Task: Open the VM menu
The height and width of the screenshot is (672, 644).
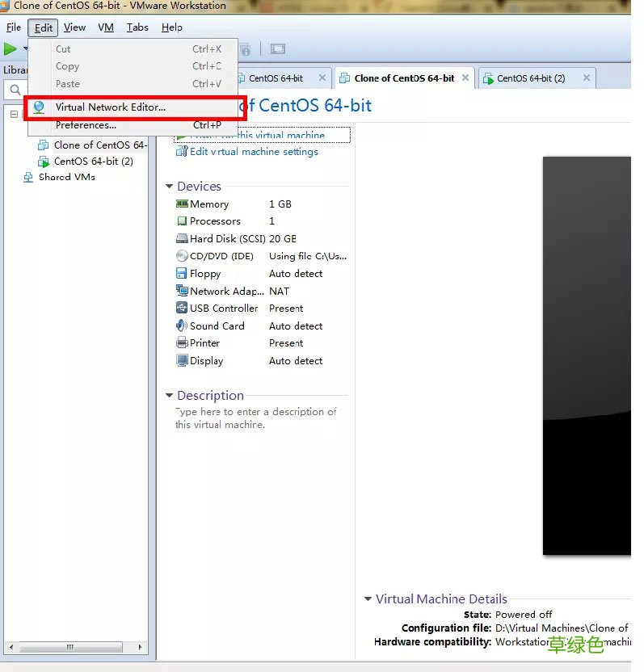Action: pos(106,27)
